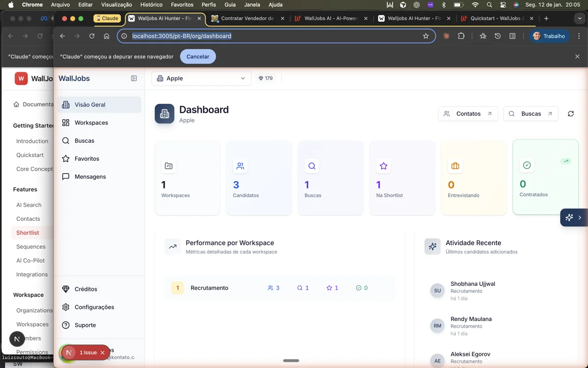This screenshot has width=588, height=368.
Task: Click the Cancelar button in the debug banner
Action: [x=197, y=56]
